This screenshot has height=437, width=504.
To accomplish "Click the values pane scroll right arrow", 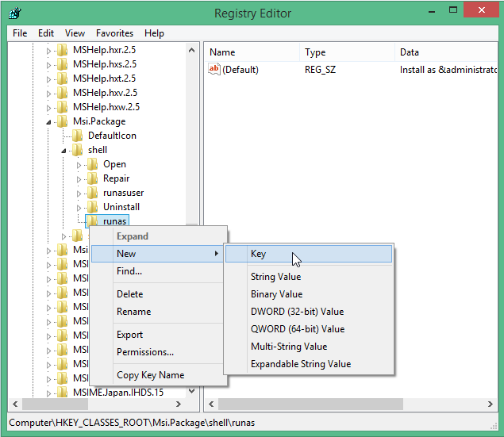I will [x=491, y=404].
